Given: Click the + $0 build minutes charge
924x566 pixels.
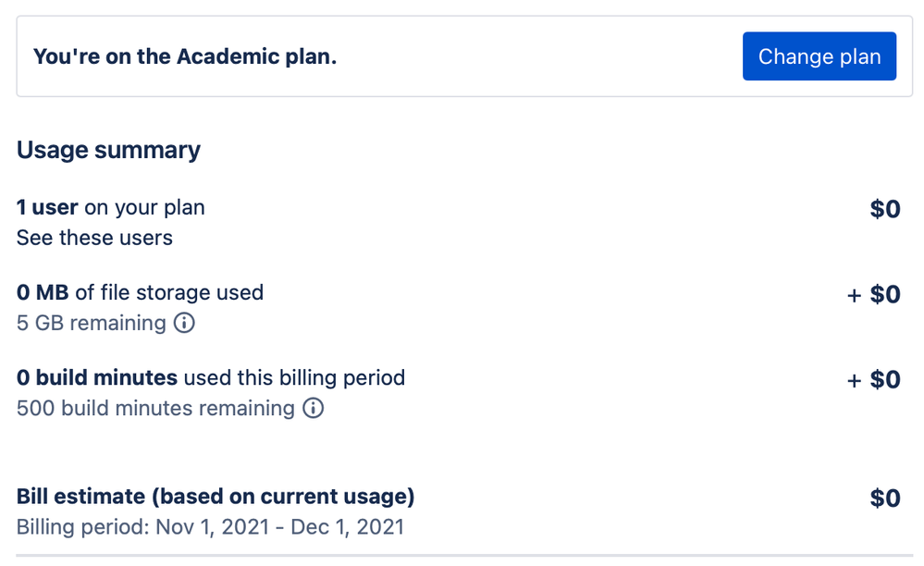Looking at the screenshot, I should 873,379.
